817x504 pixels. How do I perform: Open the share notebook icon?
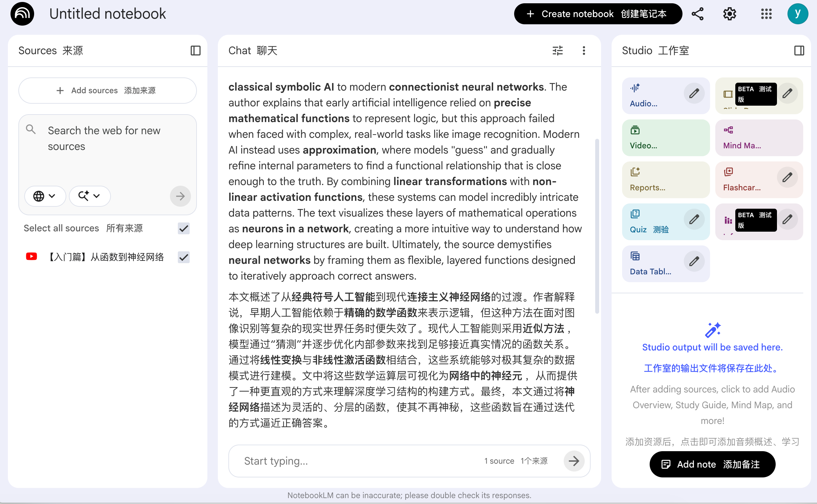[697, 14]
